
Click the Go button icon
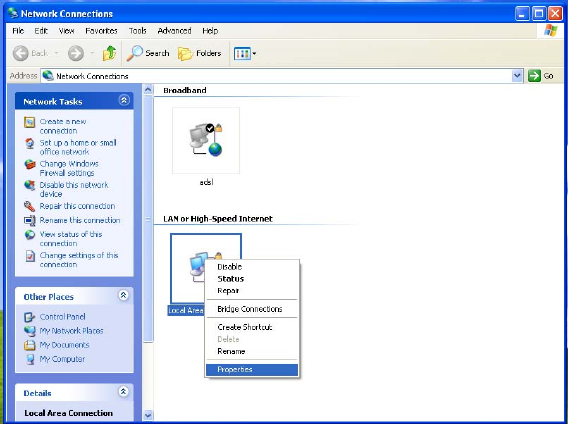[x=534, y=76]
